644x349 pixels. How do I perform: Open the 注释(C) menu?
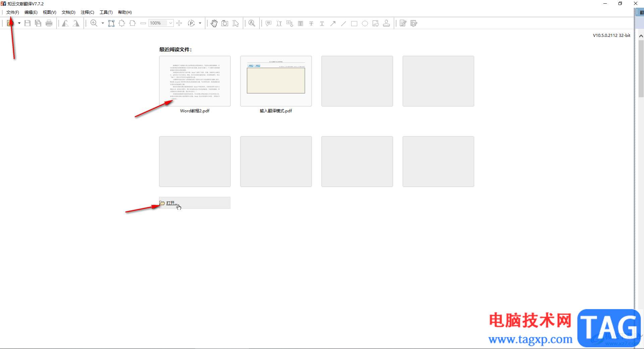pos(88,12)
